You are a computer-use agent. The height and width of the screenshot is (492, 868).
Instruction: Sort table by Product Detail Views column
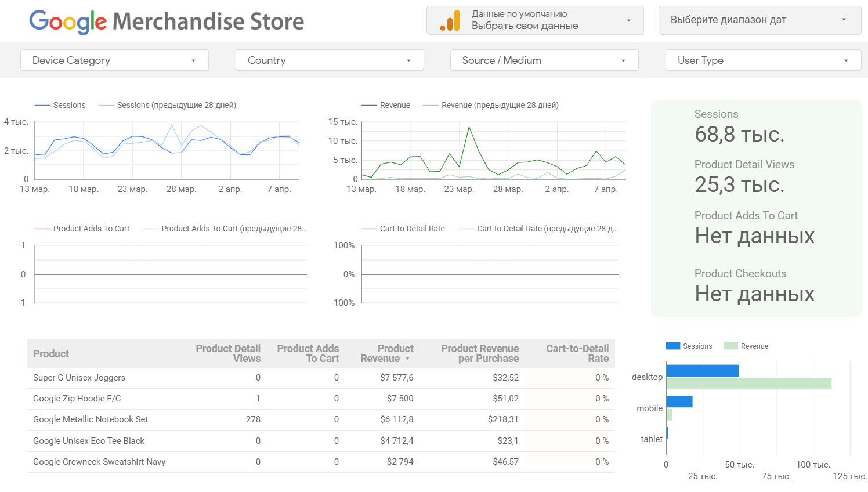(228, 353)
